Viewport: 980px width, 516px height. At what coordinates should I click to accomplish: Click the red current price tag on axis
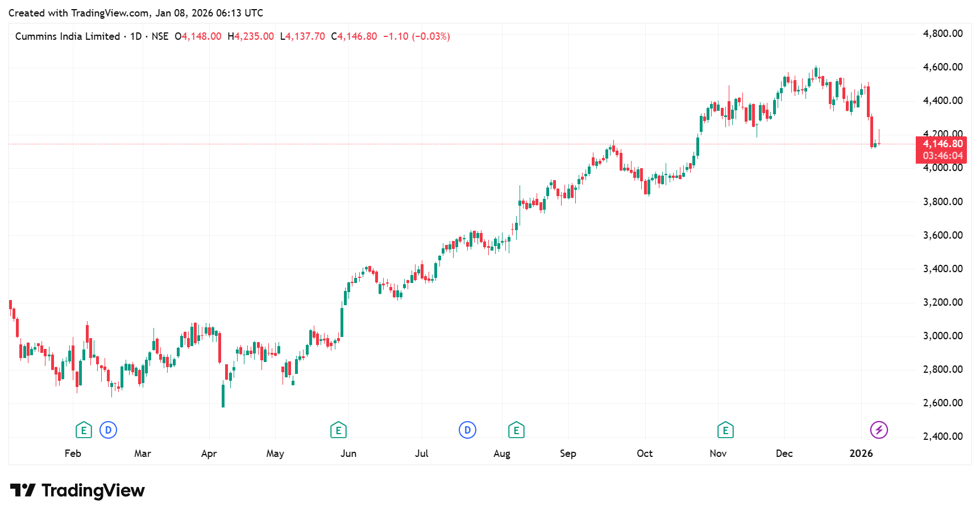pyautogui.click(x=941, y=149)
